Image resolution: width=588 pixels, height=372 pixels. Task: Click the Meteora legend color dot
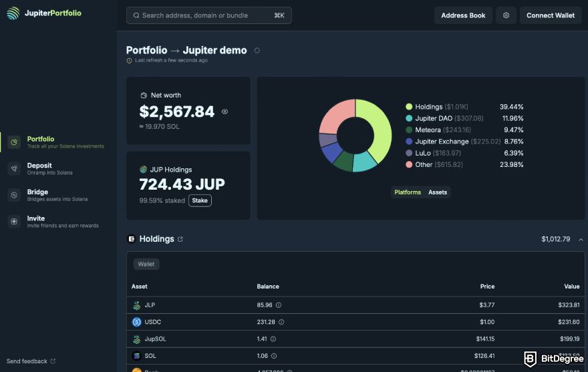point(409,130)
